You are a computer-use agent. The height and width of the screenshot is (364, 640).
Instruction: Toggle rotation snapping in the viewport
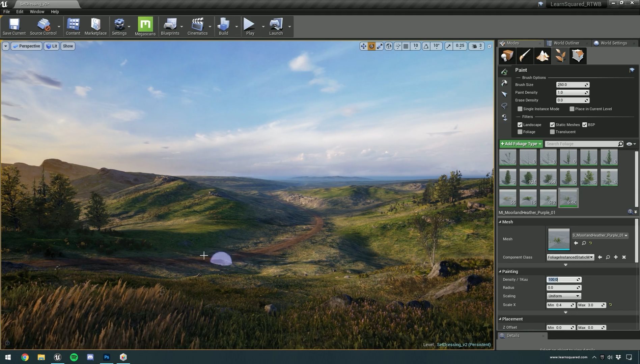pyautogui.click(x=426, y=46)
